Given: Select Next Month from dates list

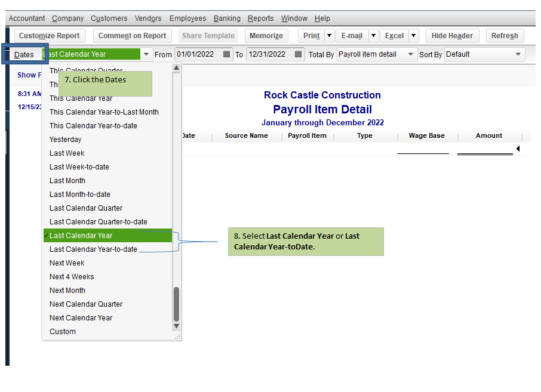Looking at the screenshot, I should coord(107,291).
